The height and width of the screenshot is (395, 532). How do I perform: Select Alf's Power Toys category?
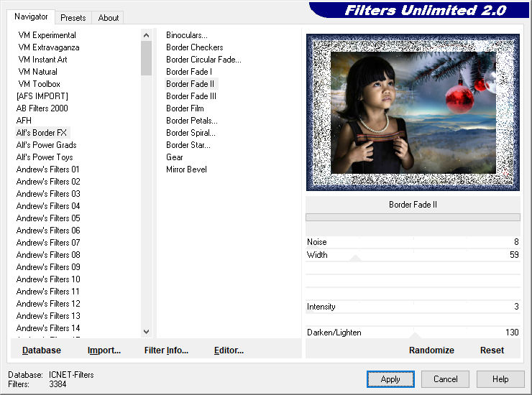(x=45, y=157)
